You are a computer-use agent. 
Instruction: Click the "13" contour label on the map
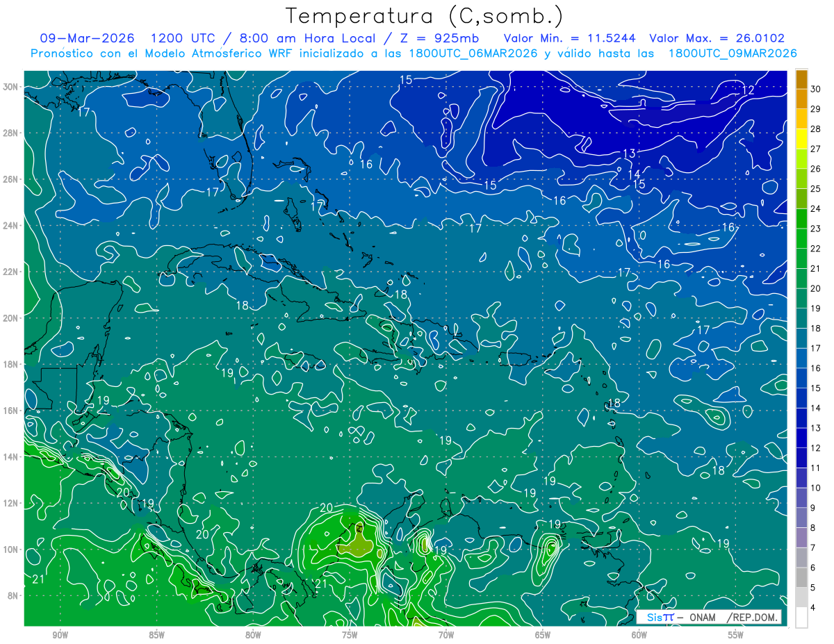click(629, 154)
